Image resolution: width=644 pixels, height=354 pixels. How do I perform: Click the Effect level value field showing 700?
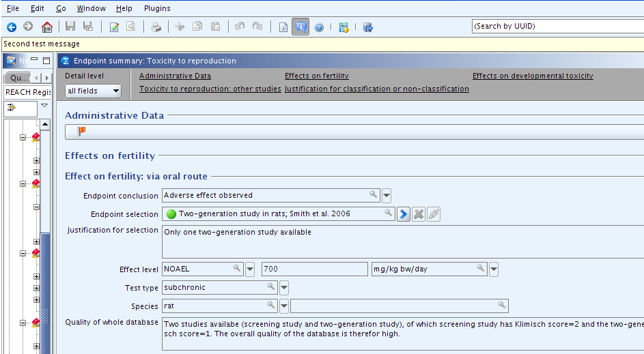tap(315, 269)
